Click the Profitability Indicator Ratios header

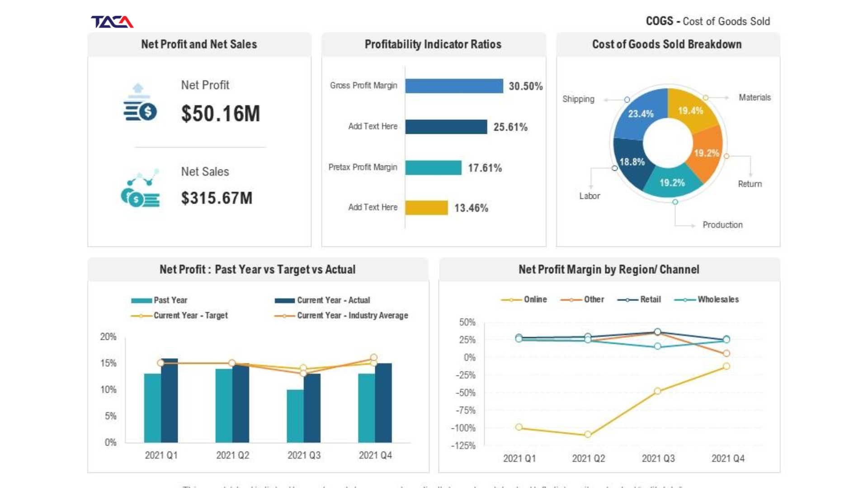point(433,44)
